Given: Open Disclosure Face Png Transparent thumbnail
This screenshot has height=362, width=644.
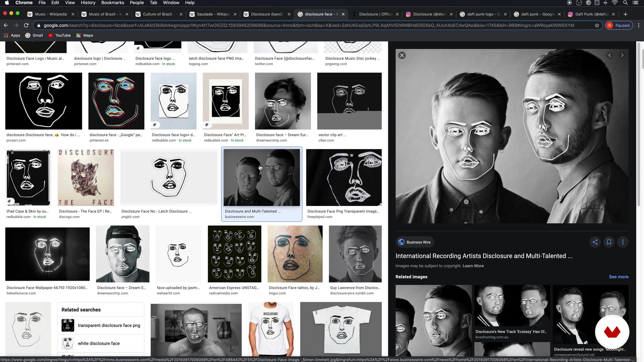Looking at the screenshot, I should coord(344,177).
